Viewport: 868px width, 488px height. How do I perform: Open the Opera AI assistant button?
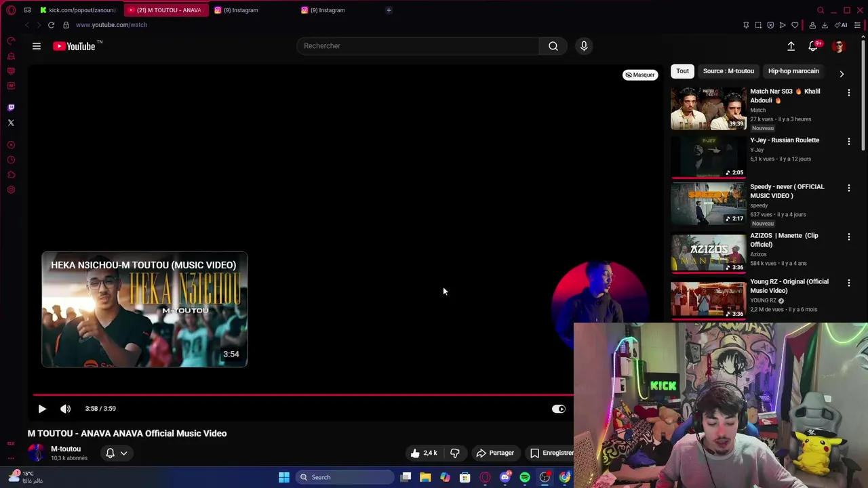click(842, 25)
